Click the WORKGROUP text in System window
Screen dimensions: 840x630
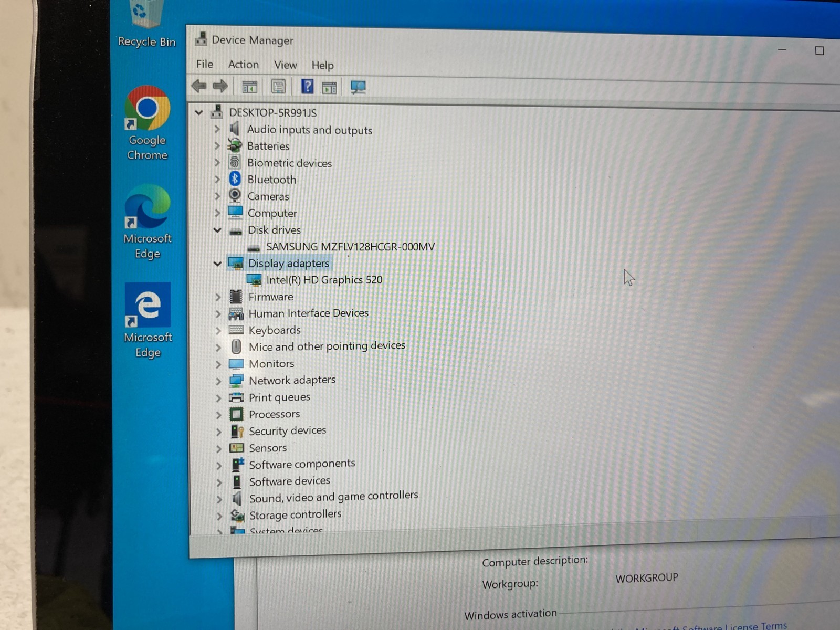(x=647, y=577)
